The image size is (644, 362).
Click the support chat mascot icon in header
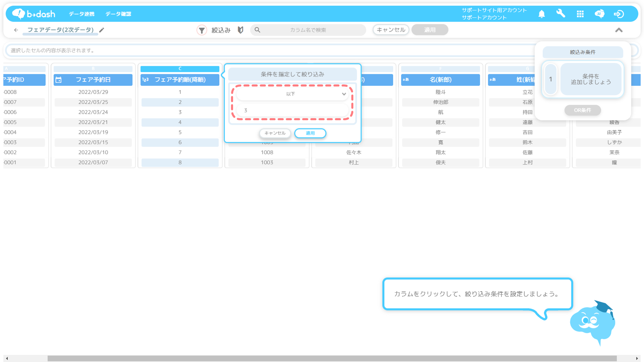[599, 14]
